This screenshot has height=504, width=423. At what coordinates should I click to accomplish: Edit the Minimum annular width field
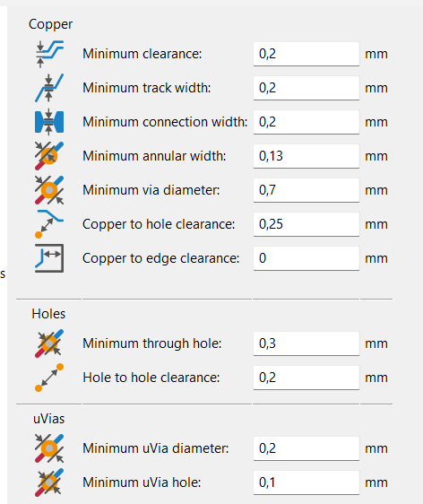[306, 156]
